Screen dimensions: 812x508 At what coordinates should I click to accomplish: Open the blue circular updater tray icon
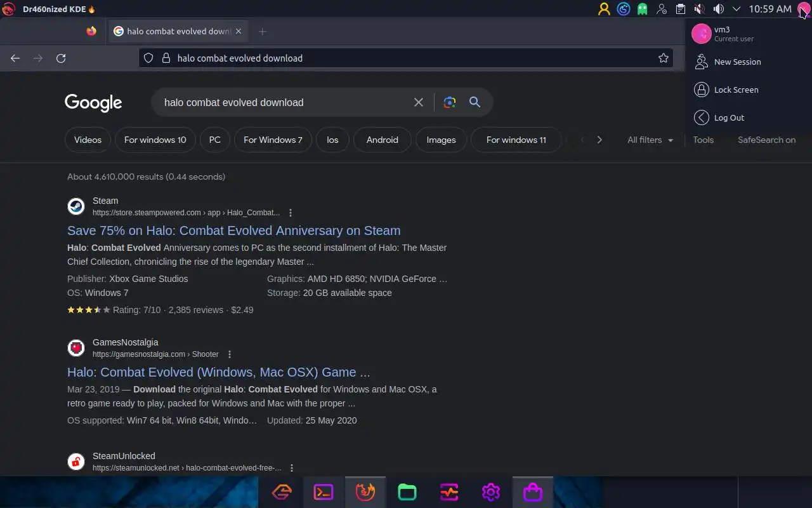pos(624,9)
